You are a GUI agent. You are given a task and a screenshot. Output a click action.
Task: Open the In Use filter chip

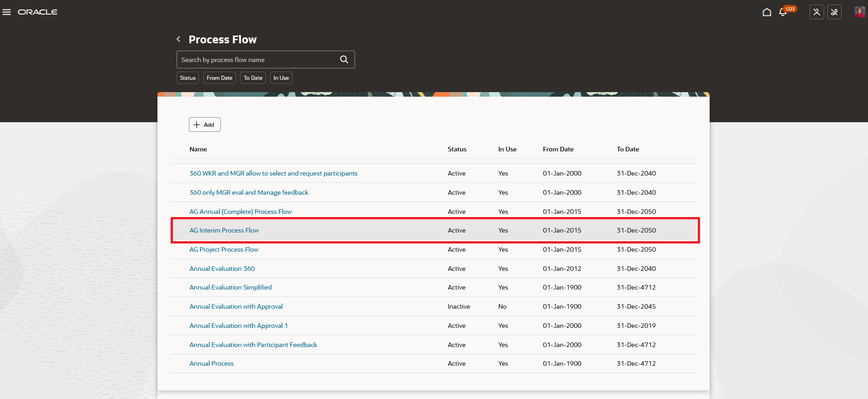pos(281,78)
